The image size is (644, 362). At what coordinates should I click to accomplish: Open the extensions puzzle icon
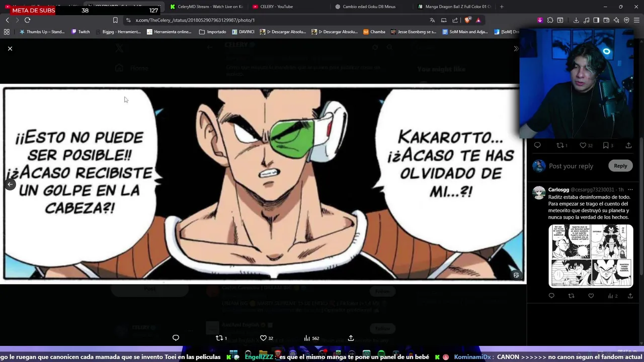pyautogui.click(x=550, y=20)
